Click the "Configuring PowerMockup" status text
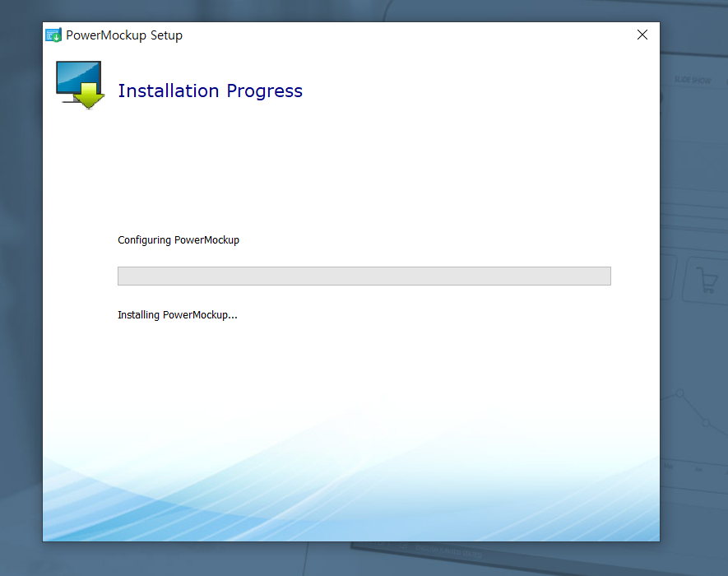 coord(179,240)
